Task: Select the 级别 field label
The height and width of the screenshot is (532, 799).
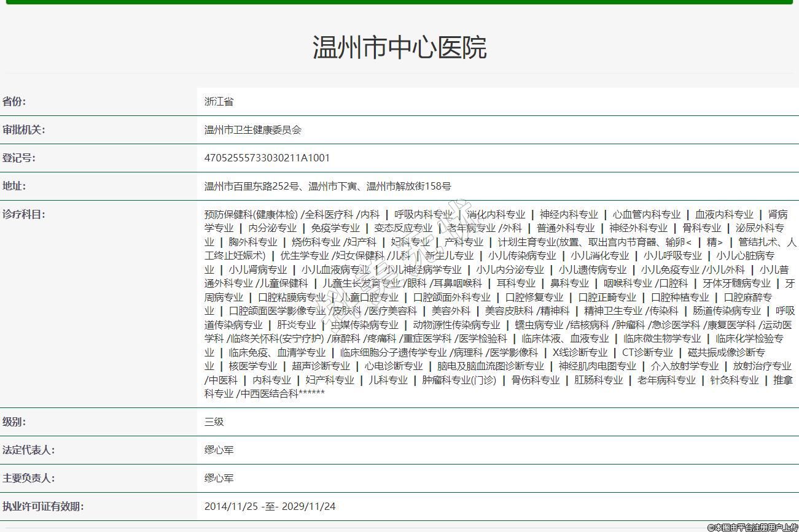Action: [14, 422]
